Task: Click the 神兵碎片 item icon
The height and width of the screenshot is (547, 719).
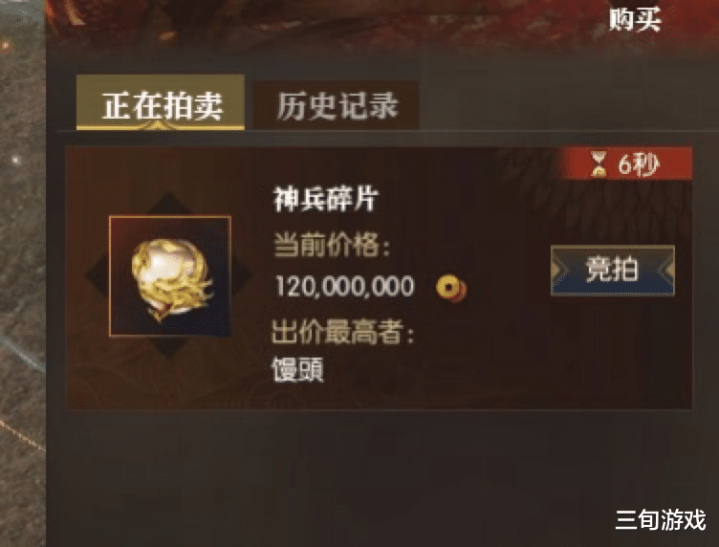Action: click(x=170, y=276)
